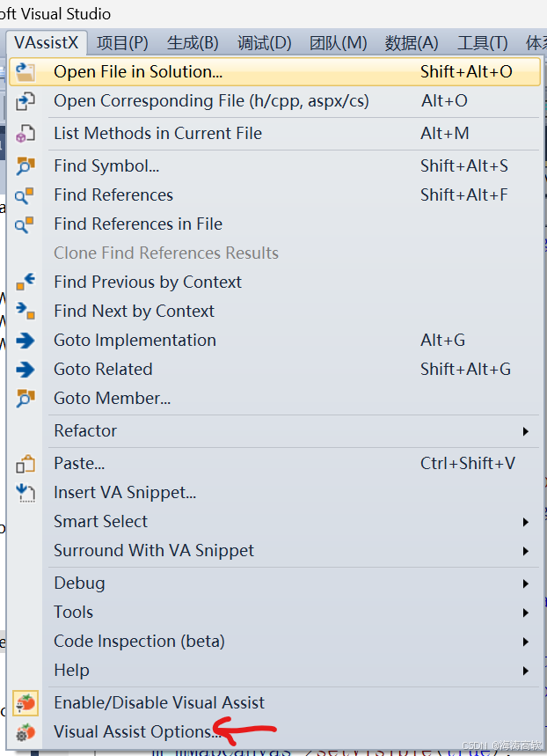Expand the Code Inspection (beta) submenu arrow

pos(526,642)
